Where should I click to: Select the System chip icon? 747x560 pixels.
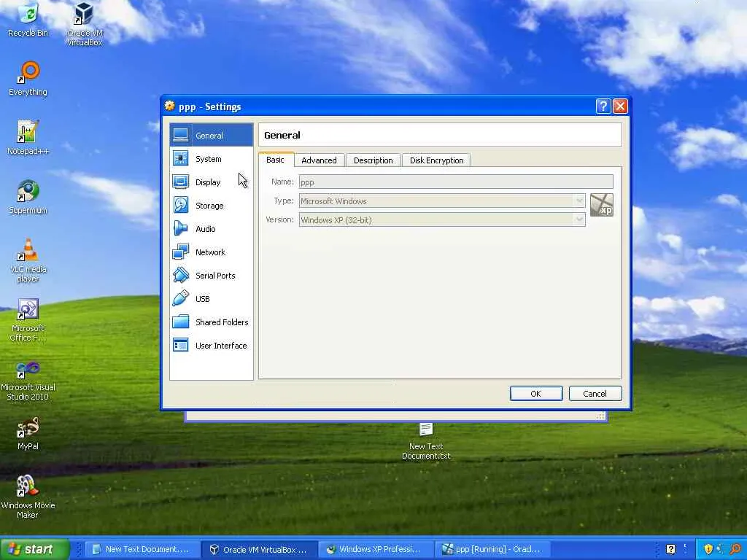181,158
